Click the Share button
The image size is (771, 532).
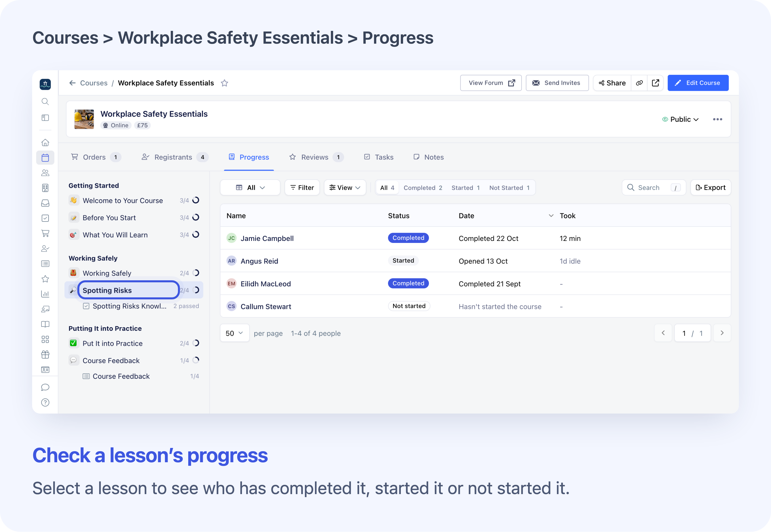coord(612,83)
